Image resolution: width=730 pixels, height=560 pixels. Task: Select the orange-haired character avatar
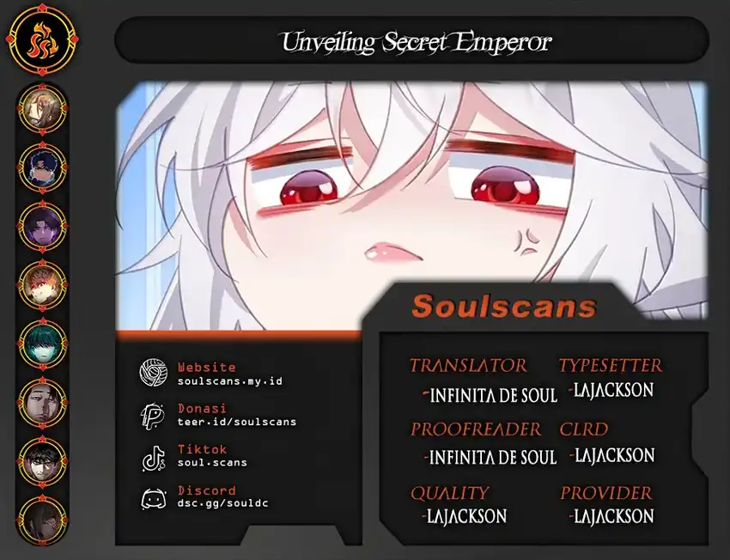pyautogui.click(x=42, y=285)
